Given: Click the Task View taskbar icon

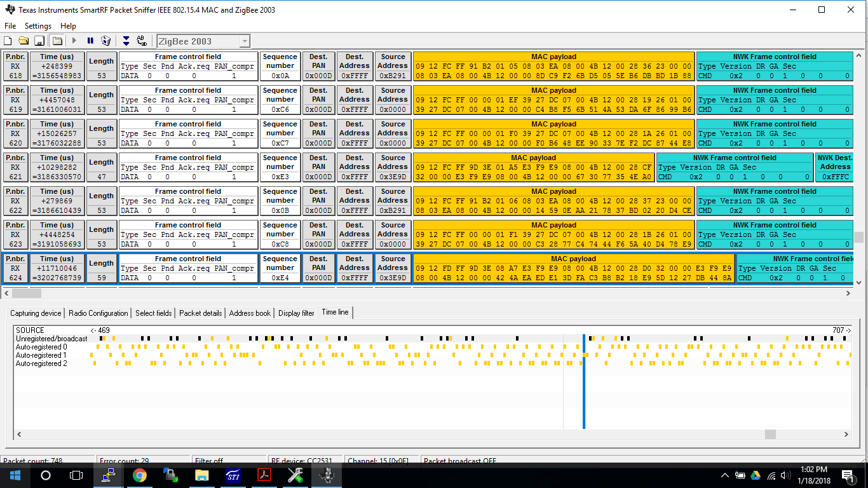Looking at the screenshot, I should (76, 475).
